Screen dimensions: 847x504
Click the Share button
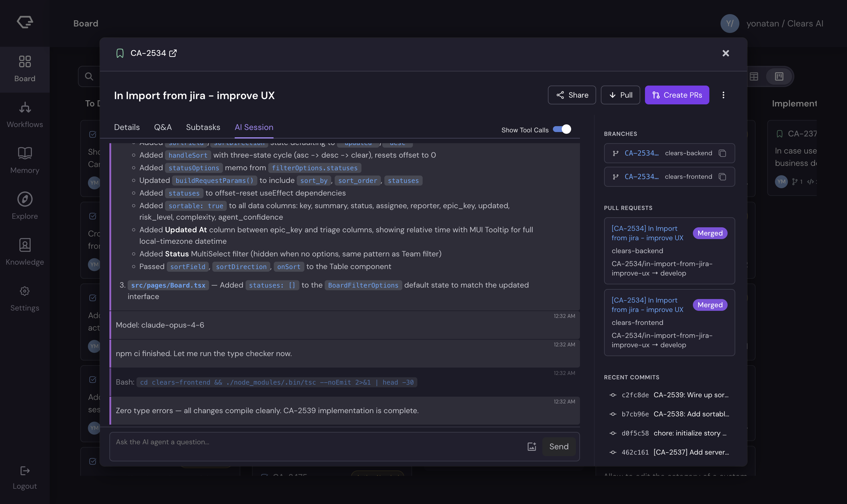pos(572,95)
